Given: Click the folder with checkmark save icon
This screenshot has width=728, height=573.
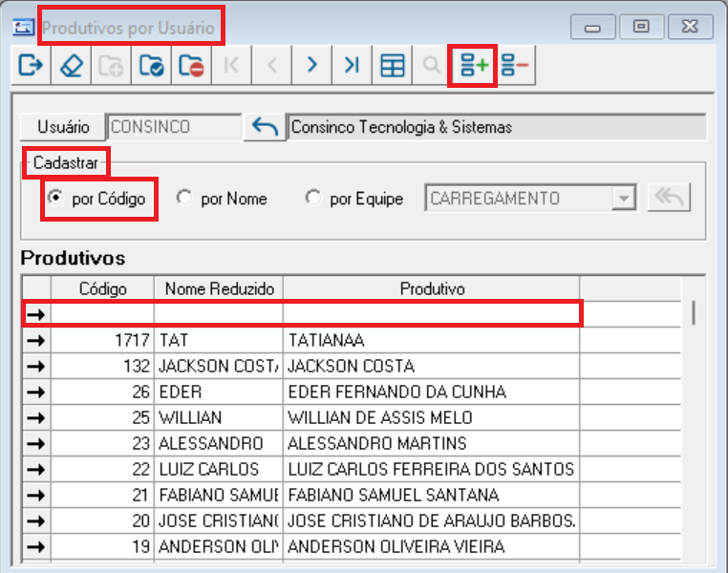Looking at the screenshot, I should pos(151,65).
